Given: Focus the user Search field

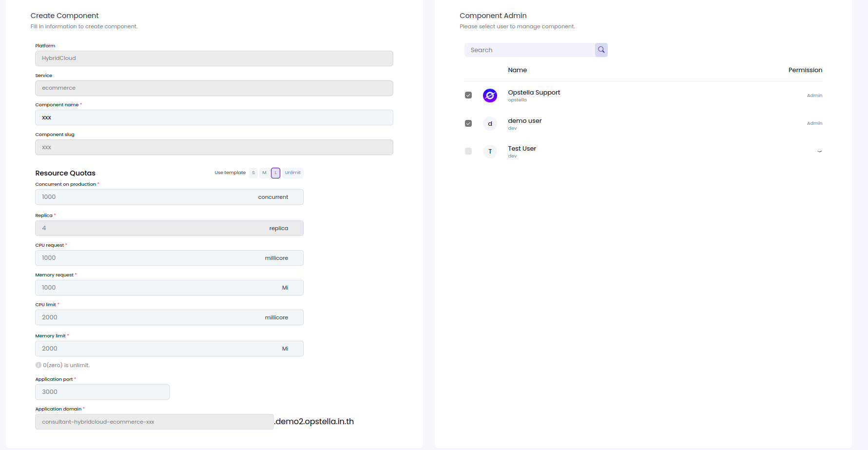Looking at the screenshot, I should [530, 50].
